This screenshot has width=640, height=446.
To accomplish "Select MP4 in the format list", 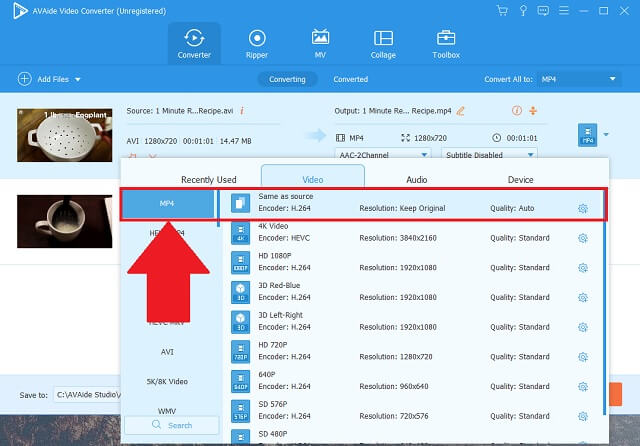I will click(x=167, y=203).
